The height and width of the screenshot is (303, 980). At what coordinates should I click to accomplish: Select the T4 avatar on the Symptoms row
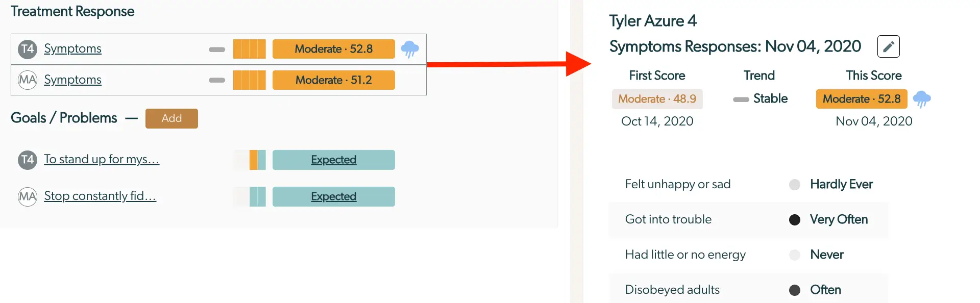(27, 48)
